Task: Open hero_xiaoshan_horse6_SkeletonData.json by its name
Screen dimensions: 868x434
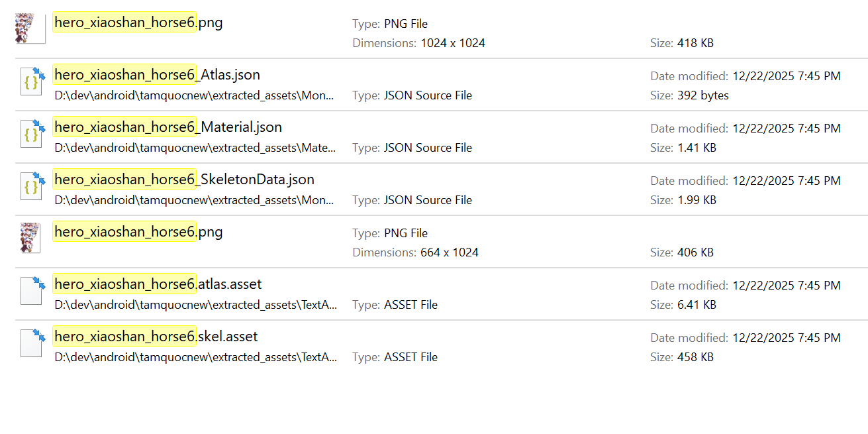Action: [184, 180]
